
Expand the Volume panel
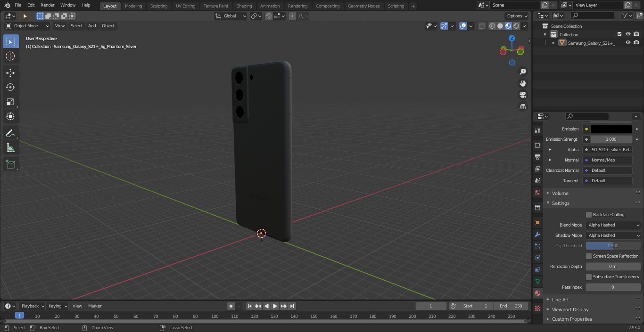pyautogui.click(x=560, y=193)
